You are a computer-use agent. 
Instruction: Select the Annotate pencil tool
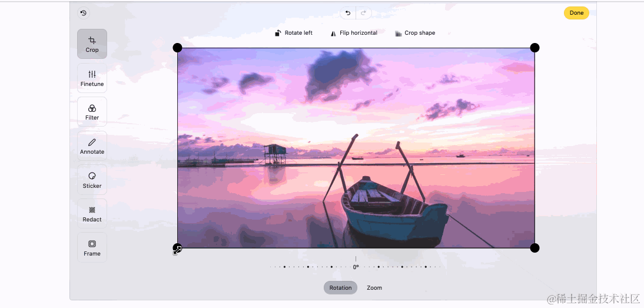point(92,146)
